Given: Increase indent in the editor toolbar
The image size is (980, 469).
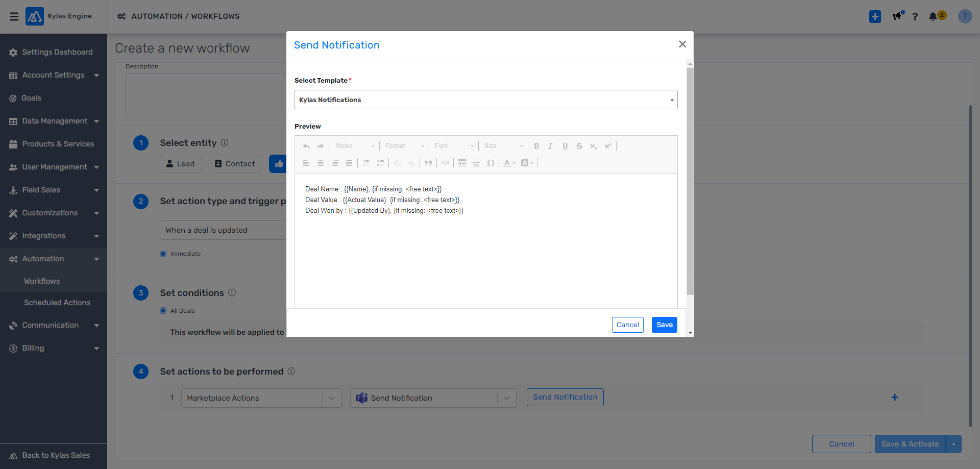Looking at the screenshot, I should [x=411, y=163].
